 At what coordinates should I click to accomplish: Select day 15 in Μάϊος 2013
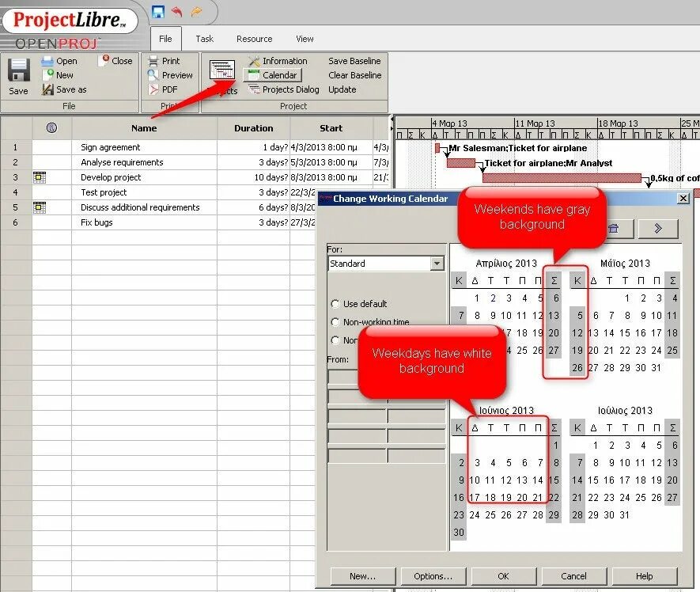(625, 333)
